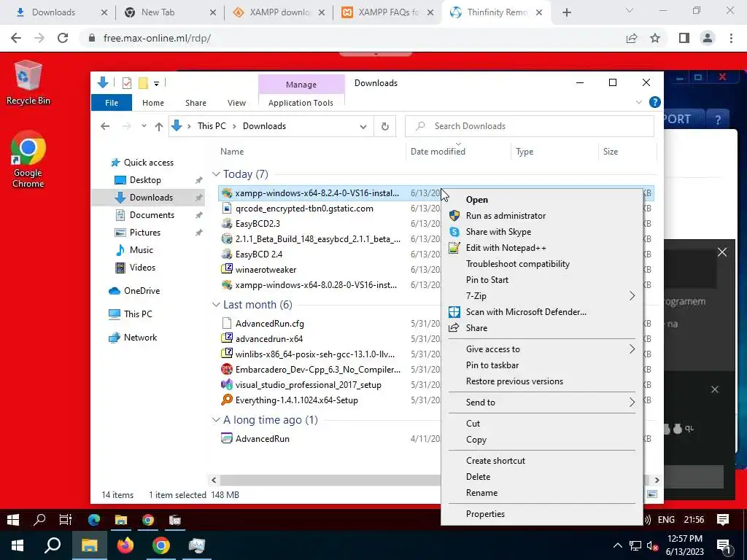Viewport: 747px width, 560px height.
Task: Collapse the Last month (6) group
Action: (216, 305)
